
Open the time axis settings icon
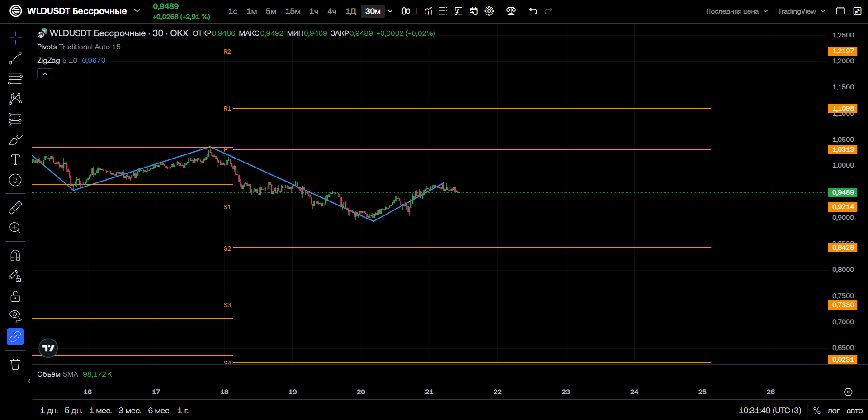849,392
